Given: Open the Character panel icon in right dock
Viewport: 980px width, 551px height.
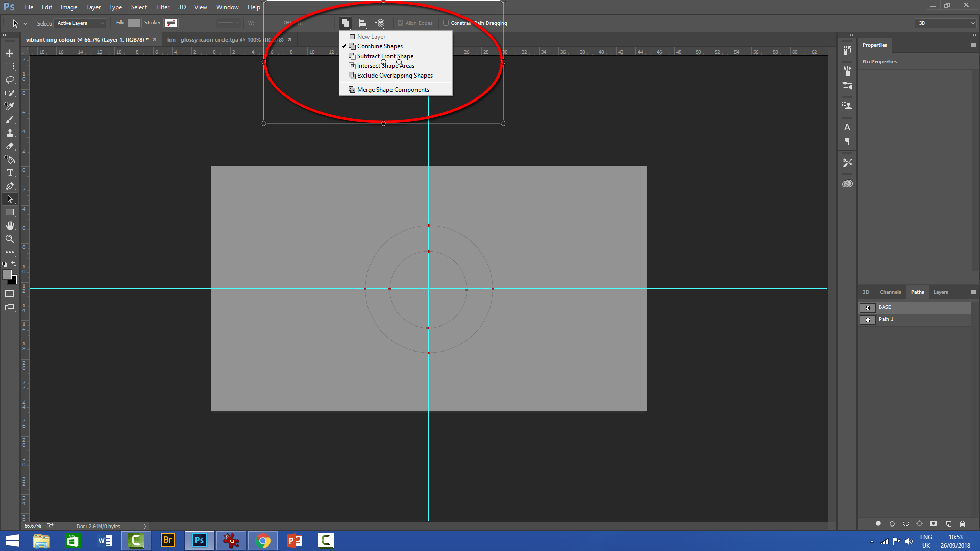Looking at the screenshot, I should [x=848, y=127].
